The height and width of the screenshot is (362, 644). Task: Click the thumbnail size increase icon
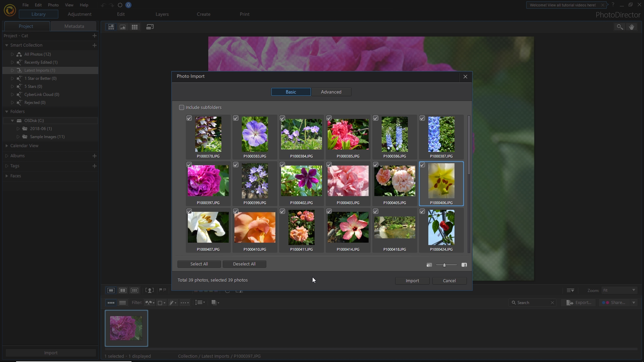[x=465, y=265]
